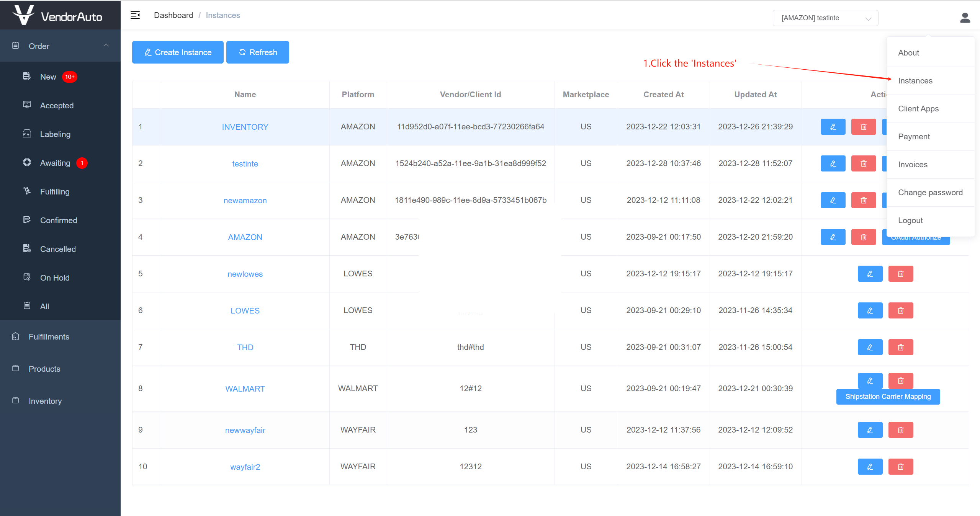Select Instances from user menu
Screen dimensions: 980x516
pos(915,81)
